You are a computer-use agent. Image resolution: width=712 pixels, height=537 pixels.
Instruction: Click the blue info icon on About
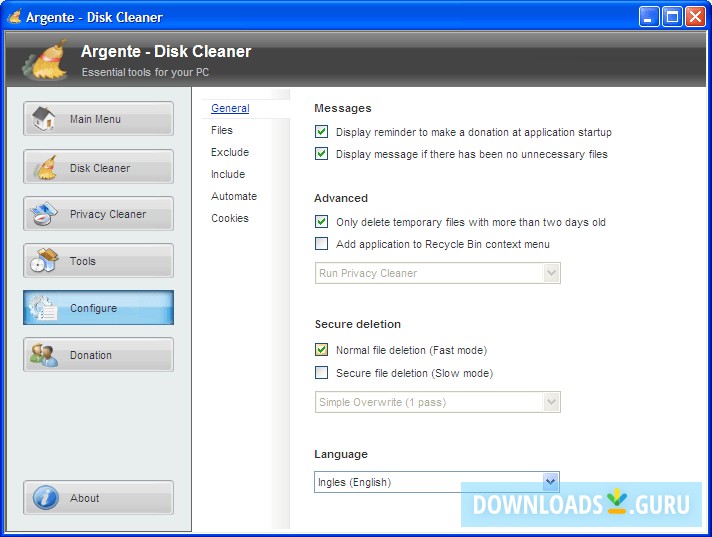tap(45, 498)
